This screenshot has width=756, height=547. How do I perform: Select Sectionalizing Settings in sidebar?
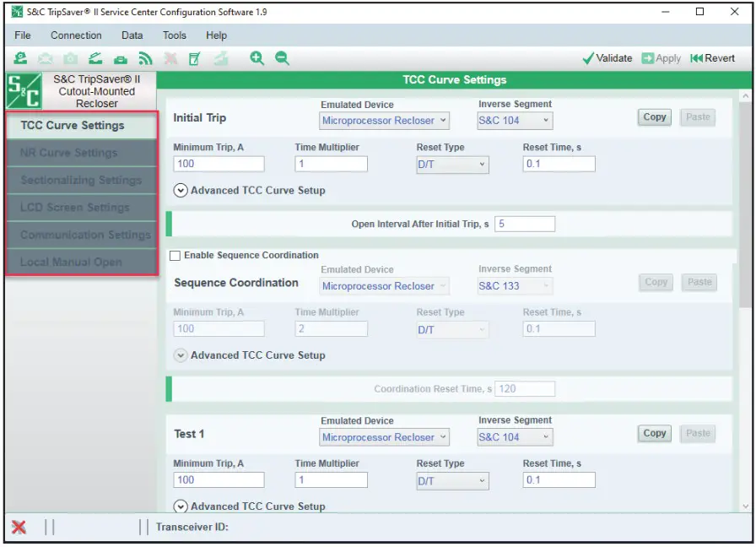point(82,181)
